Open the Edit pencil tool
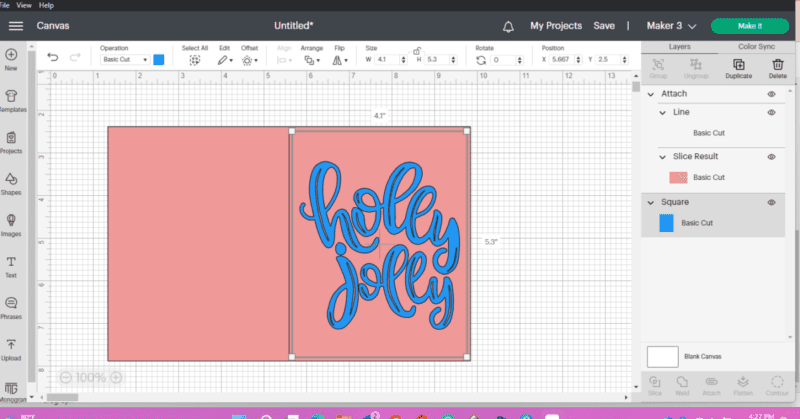The image size is (800, 419). 224,60
